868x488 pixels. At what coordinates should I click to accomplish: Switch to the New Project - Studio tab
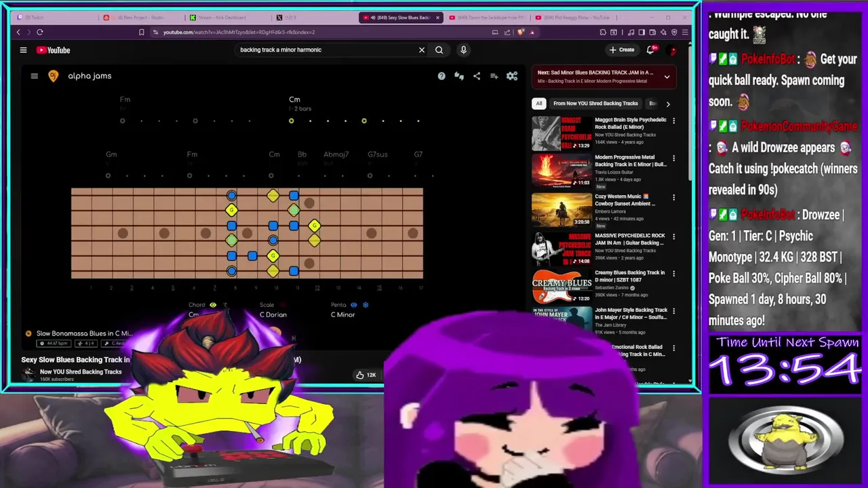[142, 18]
